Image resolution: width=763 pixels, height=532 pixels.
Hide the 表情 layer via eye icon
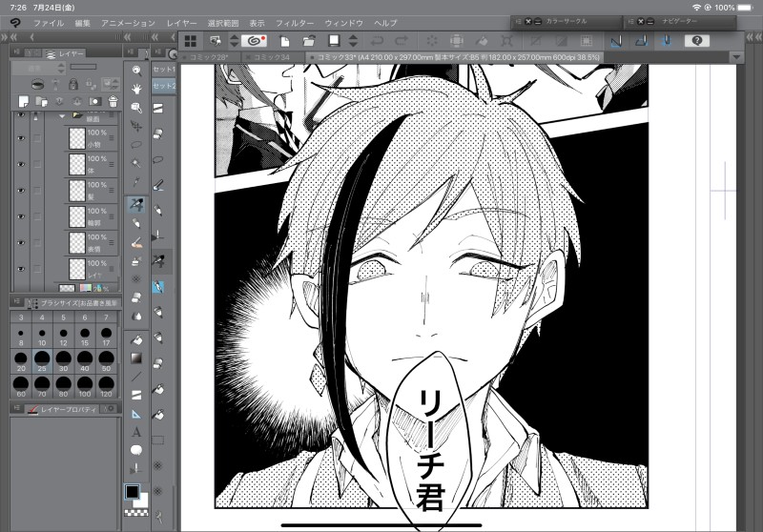click(21, 243)
